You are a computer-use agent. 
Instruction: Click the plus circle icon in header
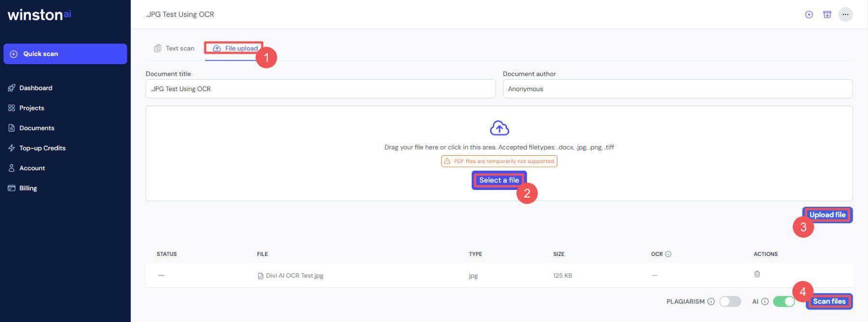[x=809, y=14]
